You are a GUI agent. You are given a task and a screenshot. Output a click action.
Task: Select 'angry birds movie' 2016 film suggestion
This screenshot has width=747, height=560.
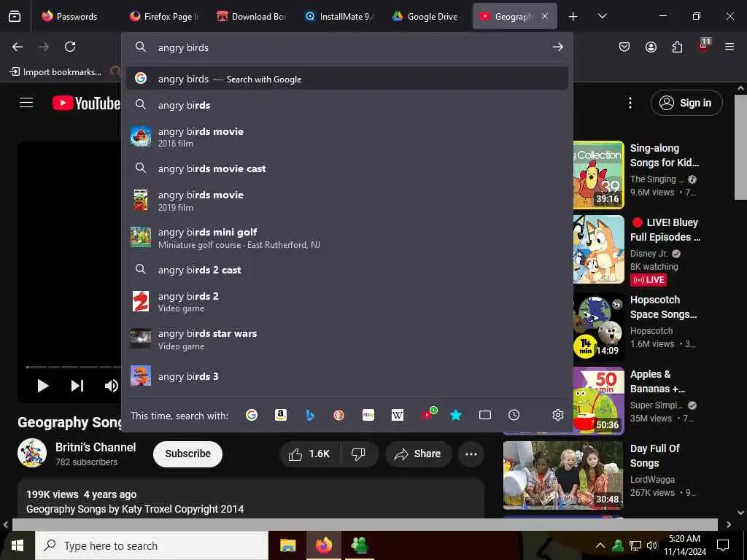coord(347,137)
